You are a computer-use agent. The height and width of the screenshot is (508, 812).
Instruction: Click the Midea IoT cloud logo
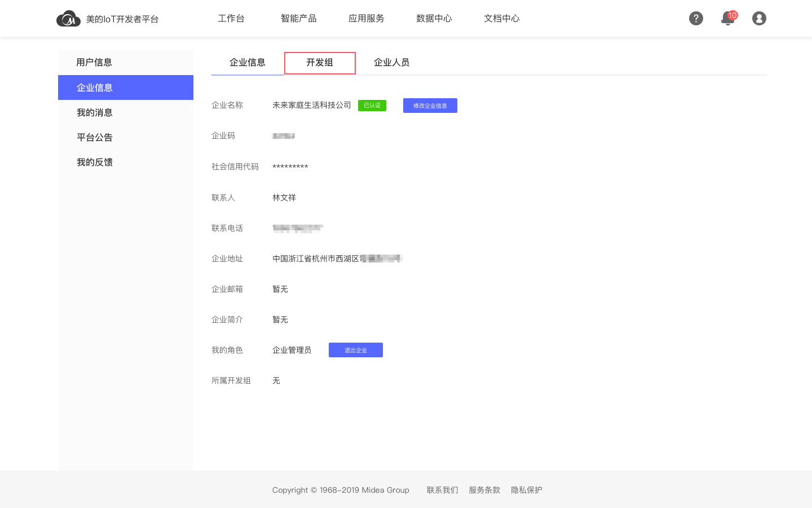coord(68,19)
